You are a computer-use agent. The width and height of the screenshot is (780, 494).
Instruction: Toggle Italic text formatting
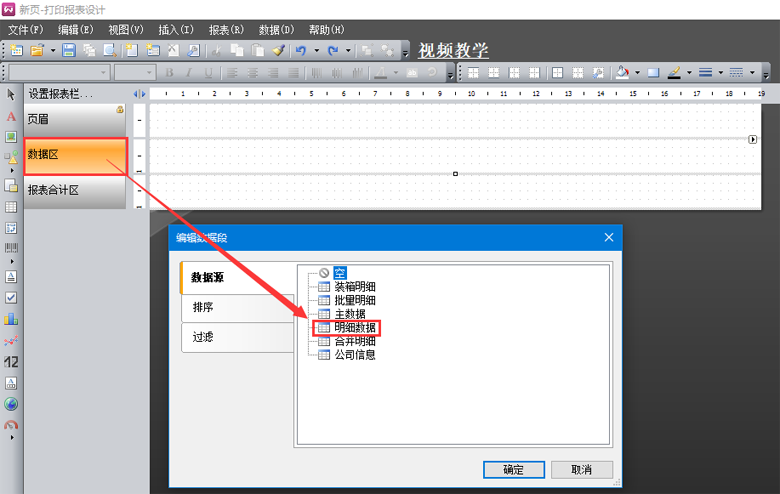coord(189,73)
